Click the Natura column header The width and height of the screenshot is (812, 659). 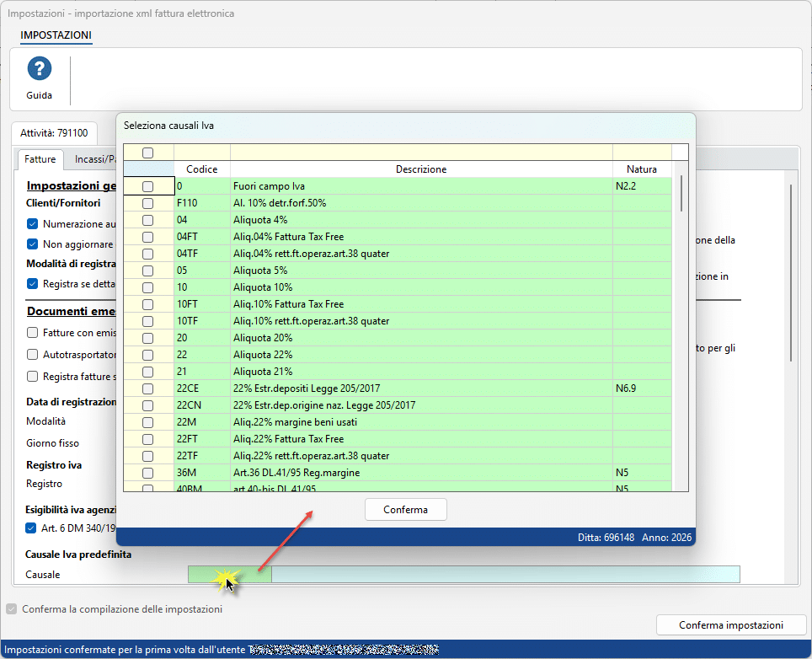(x=642, y=169)
